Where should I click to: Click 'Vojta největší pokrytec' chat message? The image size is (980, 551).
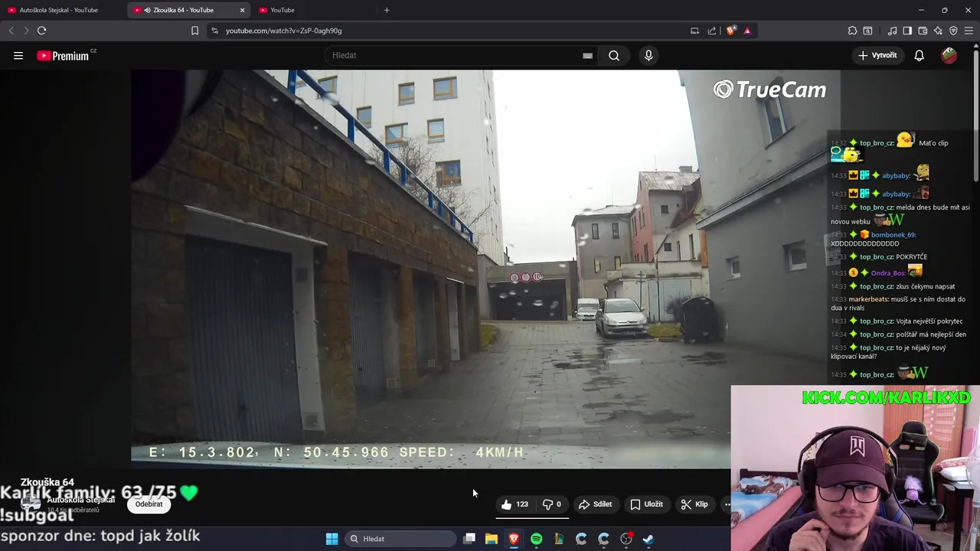[x=929, y=321]
